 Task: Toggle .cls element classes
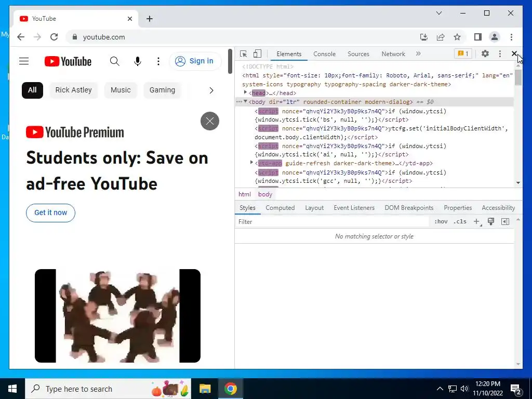point(460,221)
